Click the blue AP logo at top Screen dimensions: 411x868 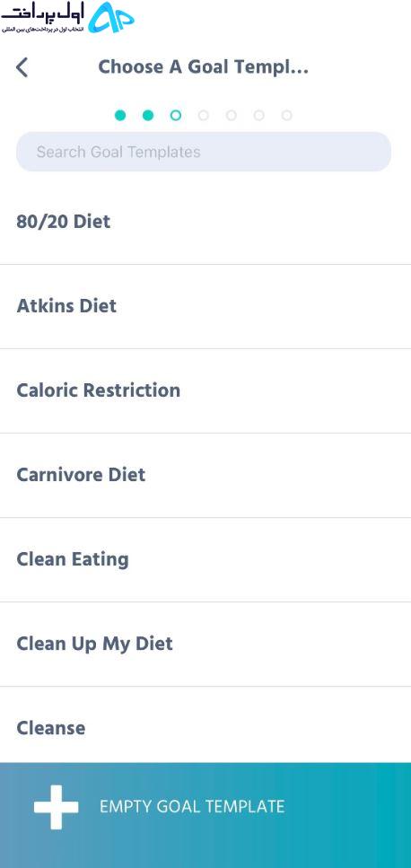(111, 18)
